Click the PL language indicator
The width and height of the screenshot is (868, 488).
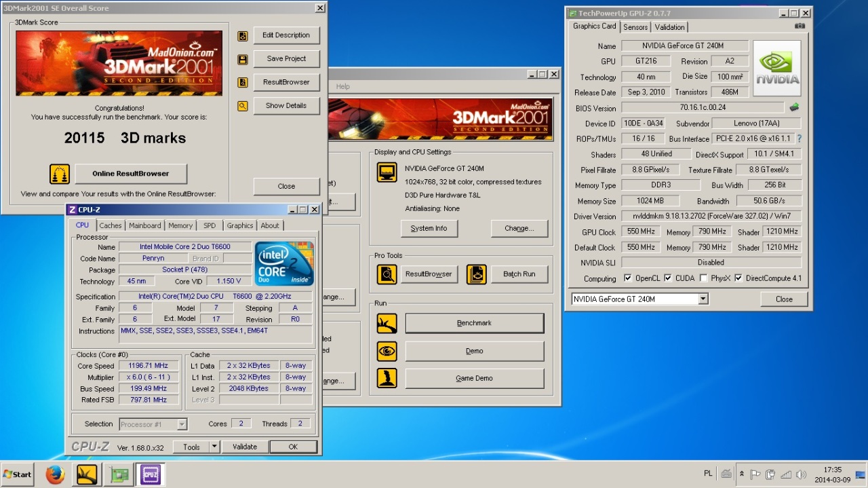[709, 474]
